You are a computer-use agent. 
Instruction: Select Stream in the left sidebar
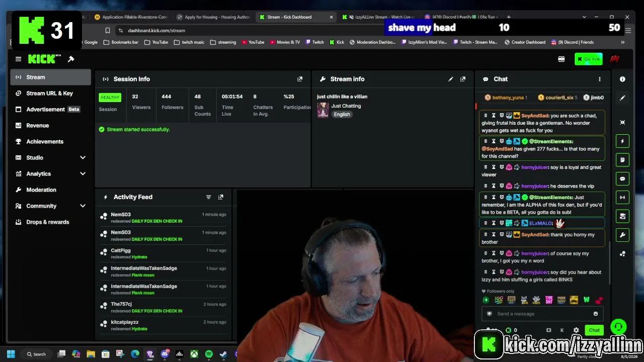point(50,77)
